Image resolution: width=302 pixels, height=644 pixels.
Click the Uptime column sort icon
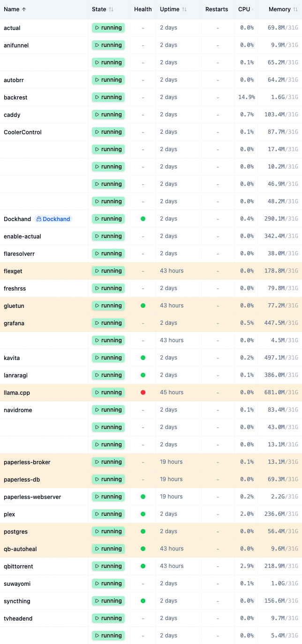point(184,9)
